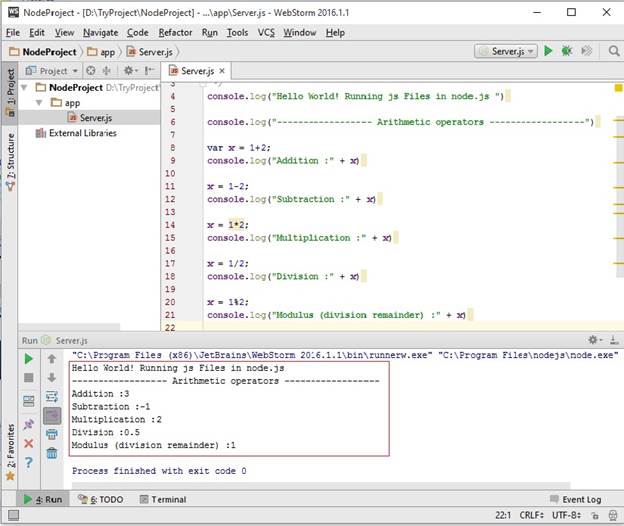Image resolution: width=624 pixels, height=526 pixels.
Task: Collapse the app folder in project tree
Action: pos(40,103)
